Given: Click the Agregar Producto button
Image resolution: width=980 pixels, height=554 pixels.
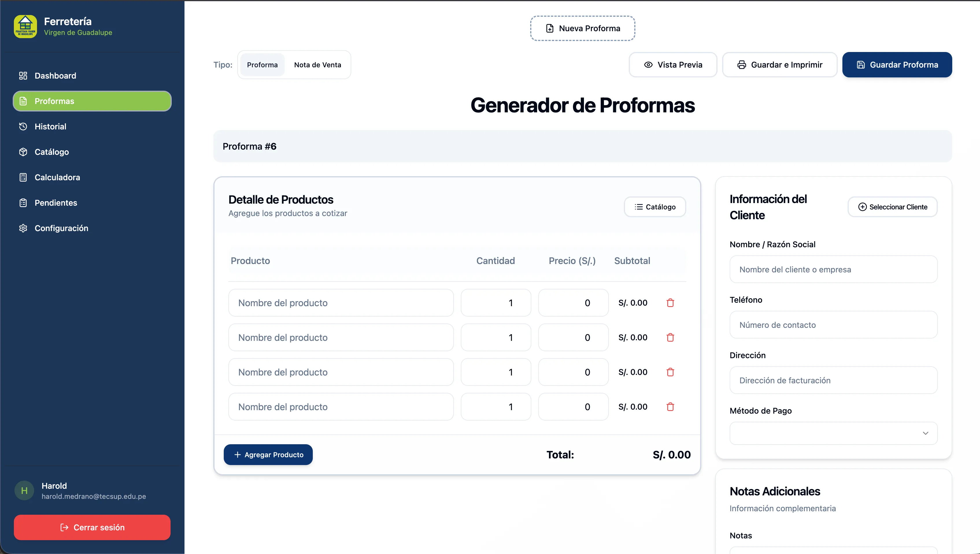Looking at the screenshot, I should [x=268, y=455].
